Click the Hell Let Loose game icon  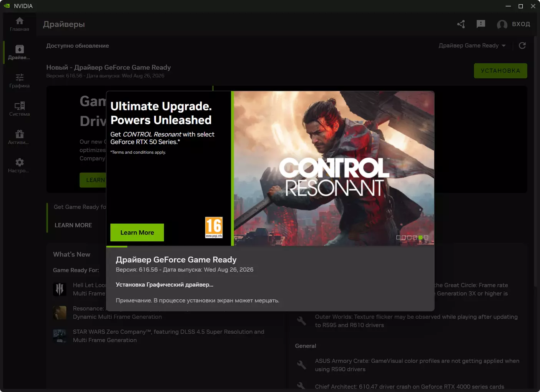pos(60,289)
